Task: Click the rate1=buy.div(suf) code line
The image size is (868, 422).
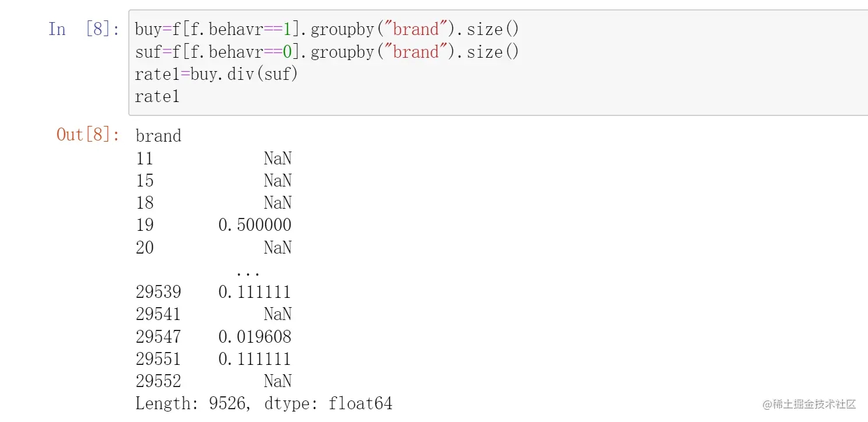Action: (216, 74)
